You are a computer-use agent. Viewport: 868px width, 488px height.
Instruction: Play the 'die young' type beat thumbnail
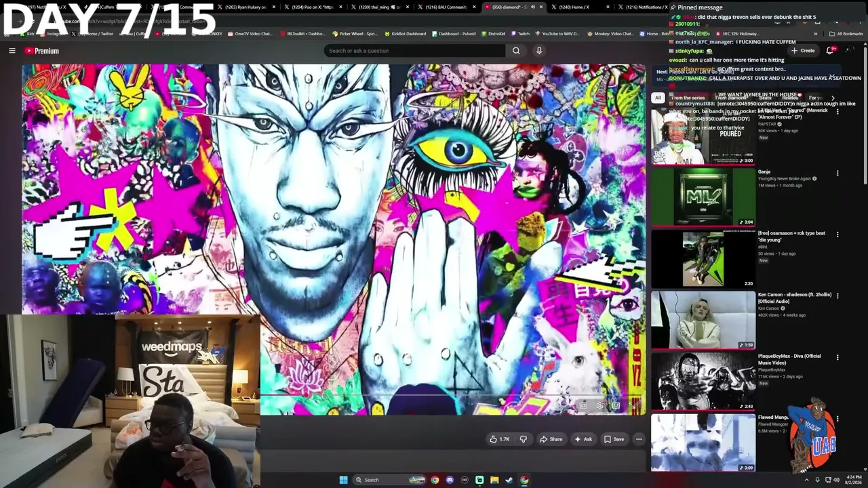click(x=703, y=258)
